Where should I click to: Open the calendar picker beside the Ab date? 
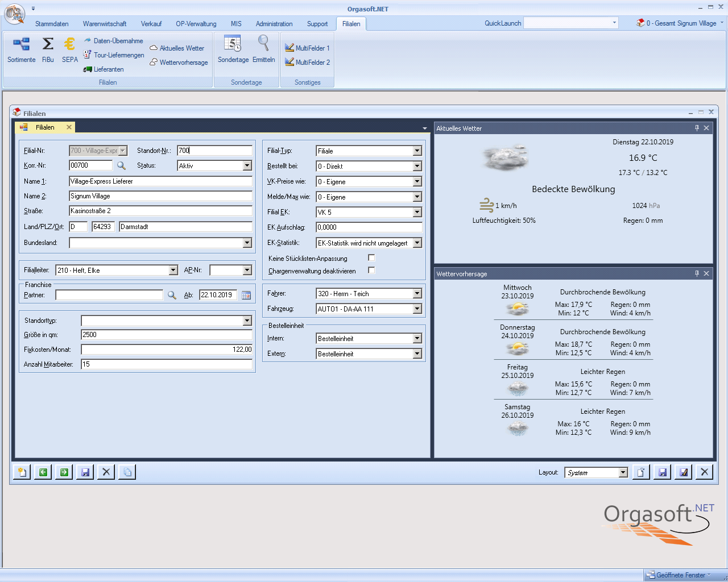coord(246,295)
